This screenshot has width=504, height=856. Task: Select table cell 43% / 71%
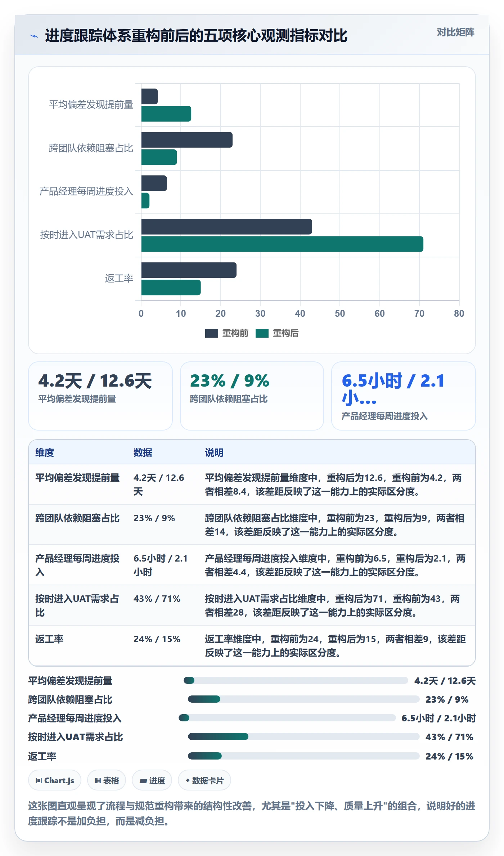[x=157, y=599]
